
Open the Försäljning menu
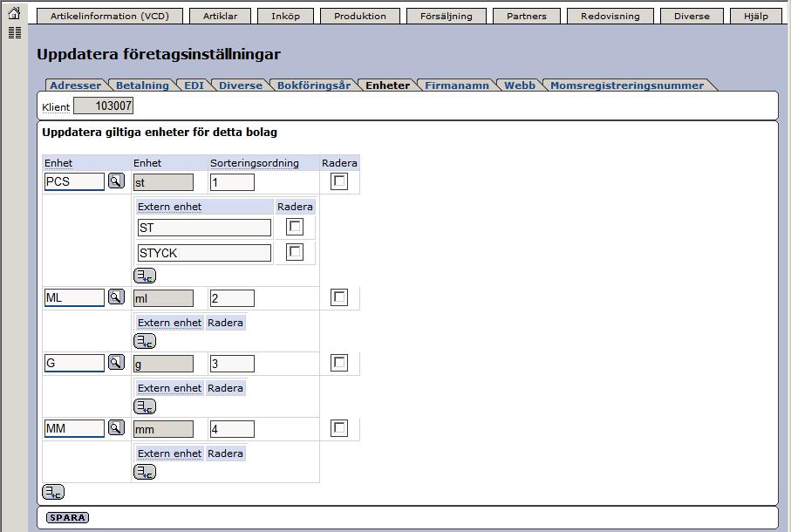click(x=447, y=17)
